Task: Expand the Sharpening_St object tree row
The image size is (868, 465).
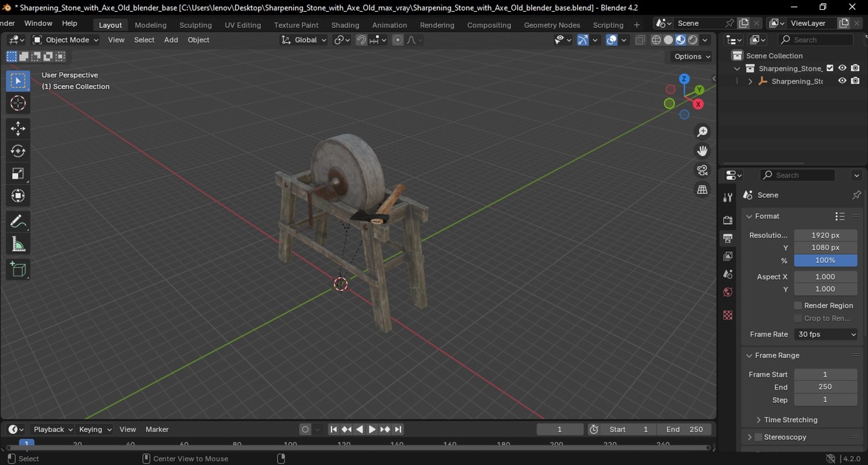Action: [750, 81]
